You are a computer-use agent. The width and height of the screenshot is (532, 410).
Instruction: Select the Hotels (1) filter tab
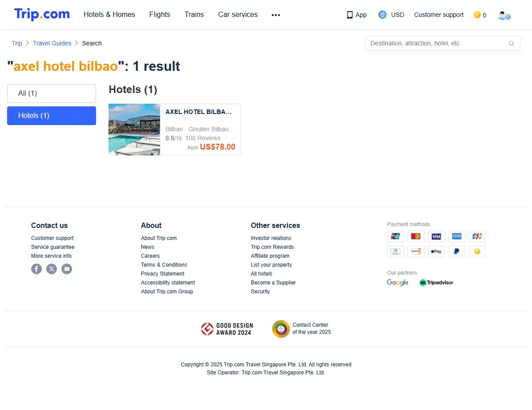pos(52,116)
